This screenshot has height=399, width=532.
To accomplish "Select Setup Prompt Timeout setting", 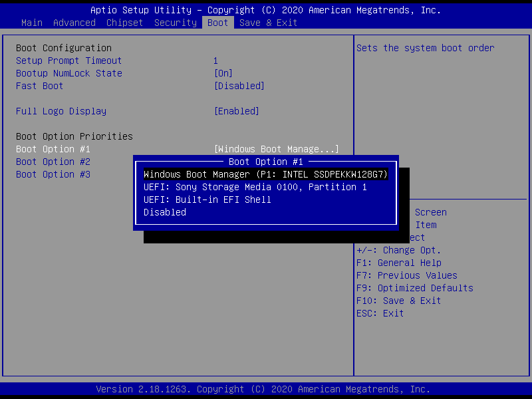I will [69, 61].
